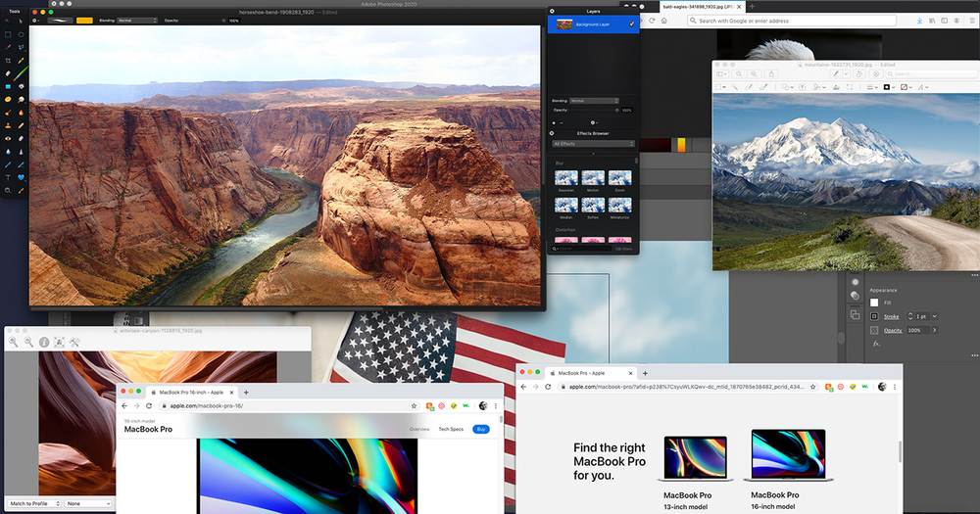Open Blending dropdown in top options bar
The height and width of the screenshot is (514, 980).
point(137,21)
